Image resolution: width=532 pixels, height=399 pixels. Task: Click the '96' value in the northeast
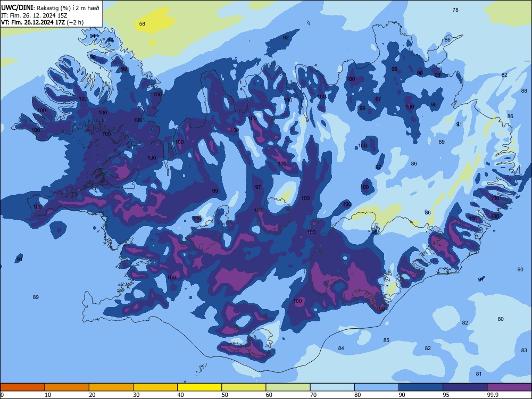click(x=394, y=69)
